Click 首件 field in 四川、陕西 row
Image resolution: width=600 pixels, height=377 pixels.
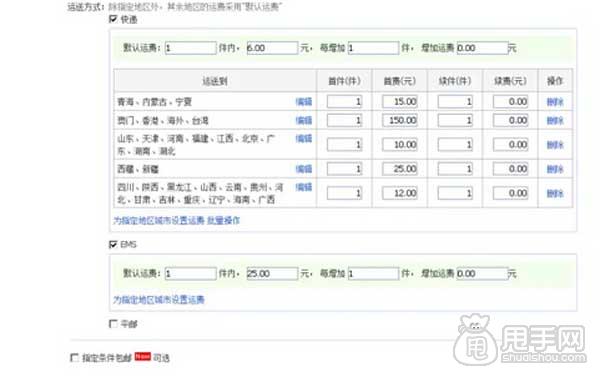(344, 193)
